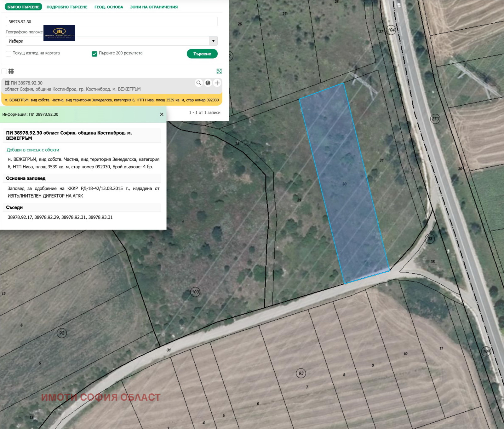The width and height of the screenshot is (504, 429).
Task: Switch to ПОДРОБНО ТЪРСЕНЕ tab
Action: 67,7
